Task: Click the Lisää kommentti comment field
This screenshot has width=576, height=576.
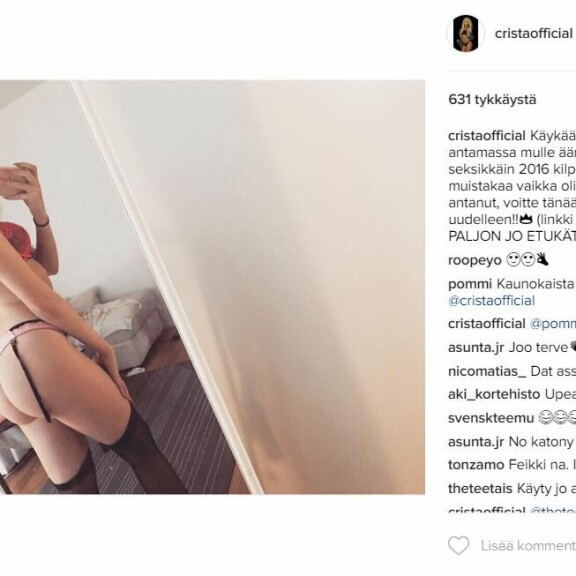Action: click(x=528, y=546)
